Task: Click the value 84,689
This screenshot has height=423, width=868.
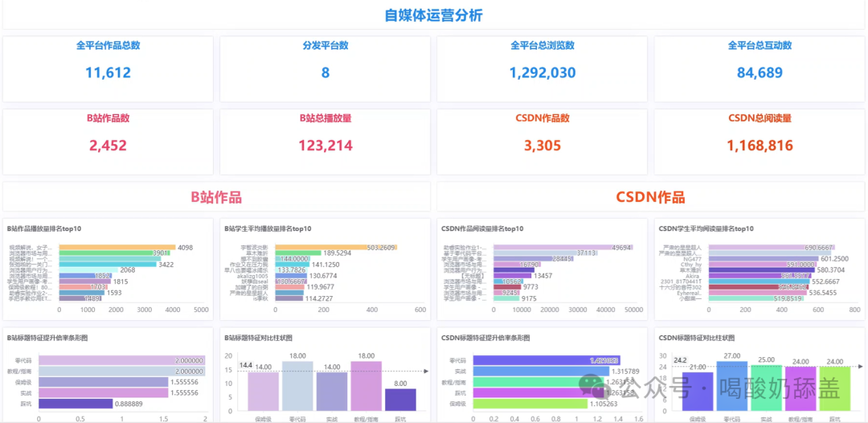Action: click(x=760, y=72)
